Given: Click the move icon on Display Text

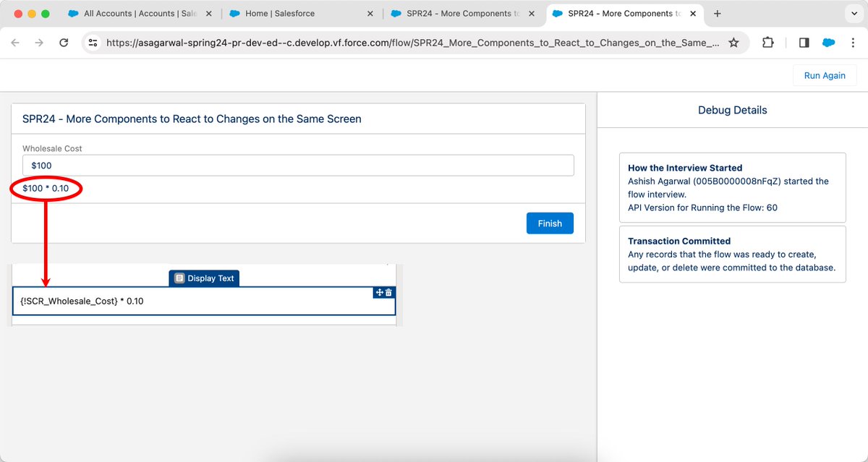Looking at the screenshot, I should 379,292.
